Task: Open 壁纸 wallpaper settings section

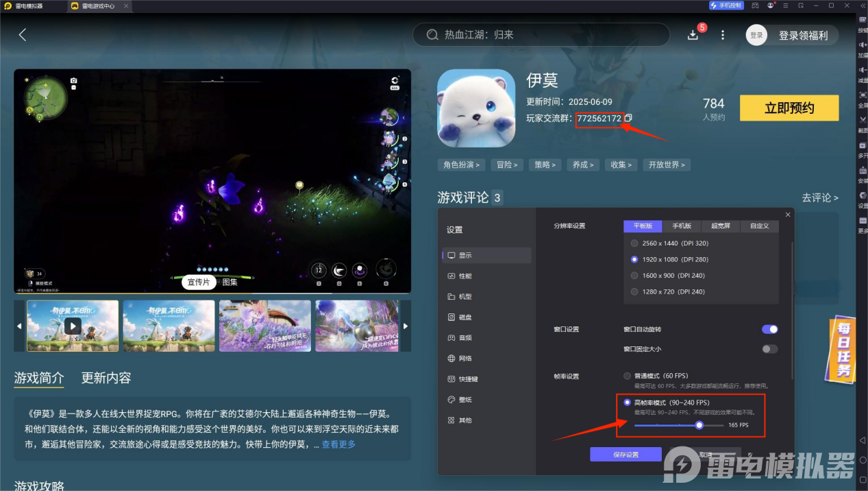Action: 488,399
